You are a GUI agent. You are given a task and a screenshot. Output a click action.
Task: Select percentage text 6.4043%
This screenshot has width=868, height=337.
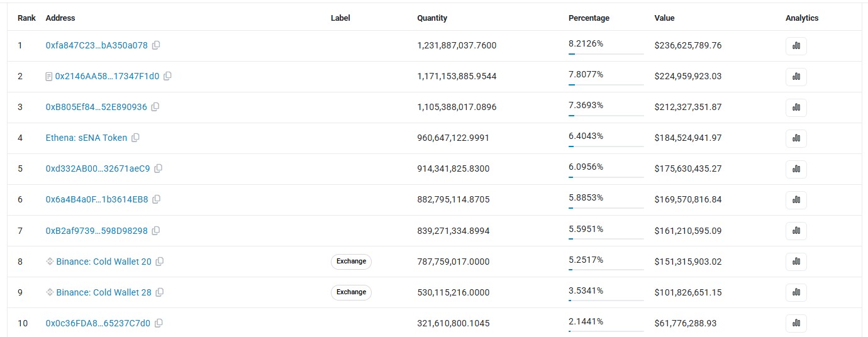(x=586, y=136)
